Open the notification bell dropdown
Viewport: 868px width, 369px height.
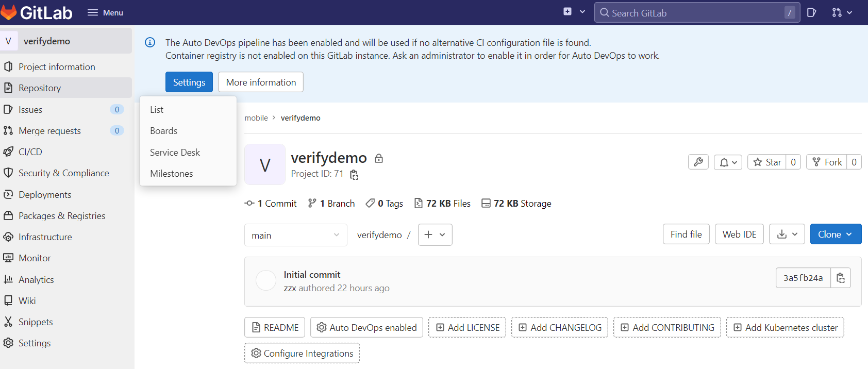728,162
